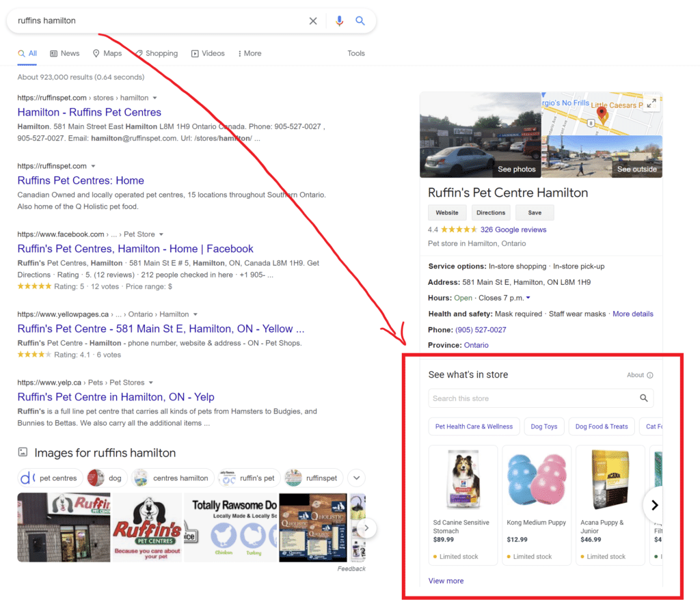The width and height of the screenshot is (700, 604).
Task: Open See photos store thumbnail
Action: pos(481,135)
